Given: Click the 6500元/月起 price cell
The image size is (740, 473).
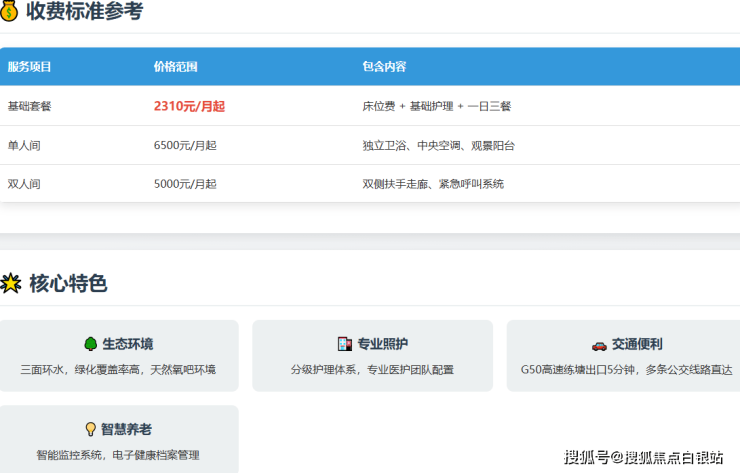Looking at the screenshot, I should point(185,145).
